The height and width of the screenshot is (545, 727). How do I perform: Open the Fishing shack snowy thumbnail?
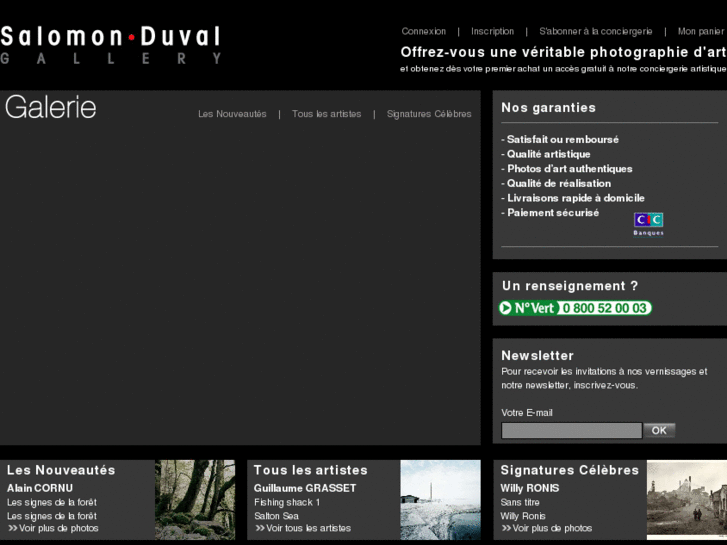[x=440, y=500]
